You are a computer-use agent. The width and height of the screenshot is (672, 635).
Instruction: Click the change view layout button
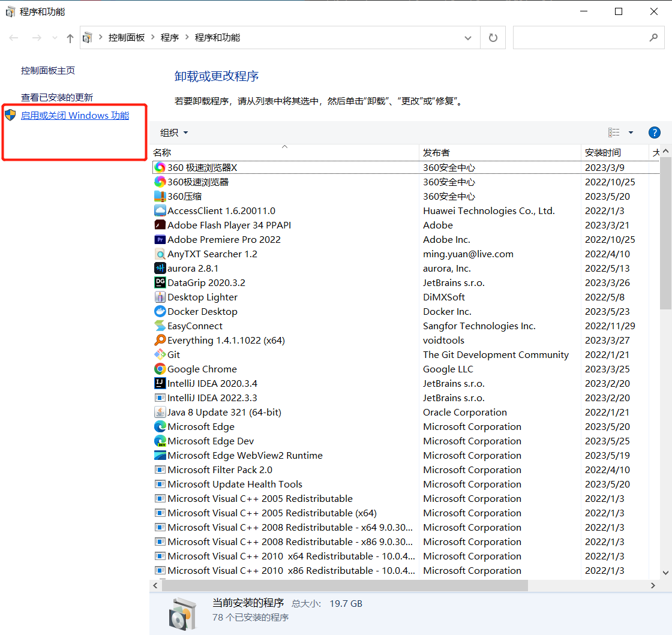[614, 133]
